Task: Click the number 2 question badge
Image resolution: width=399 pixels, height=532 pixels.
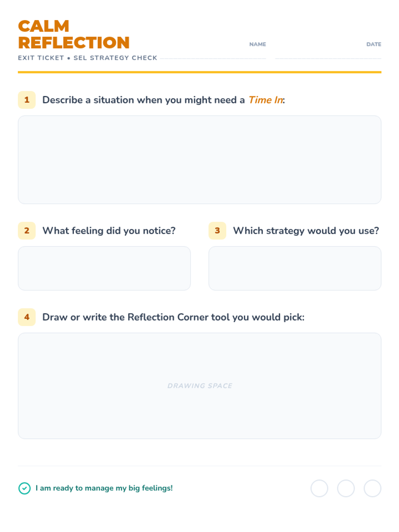Action: tap(27, 230)
